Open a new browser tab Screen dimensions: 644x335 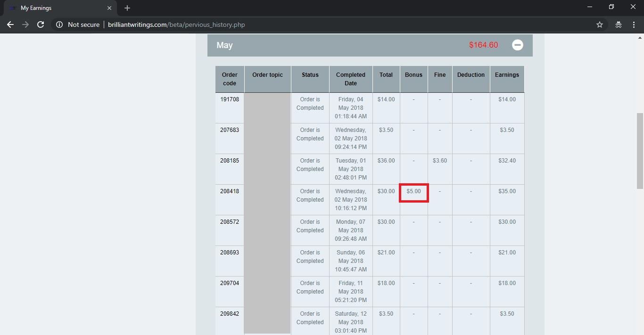(127, 8)
